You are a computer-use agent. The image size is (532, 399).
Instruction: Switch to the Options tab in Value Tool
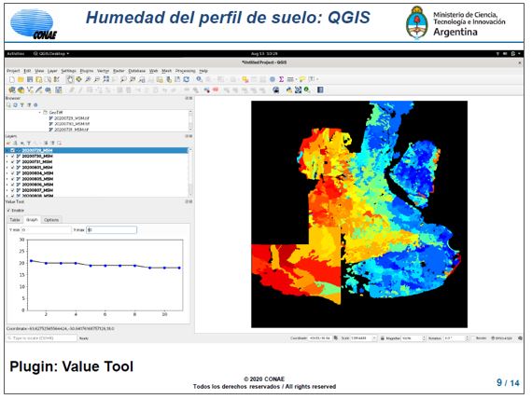51,220
